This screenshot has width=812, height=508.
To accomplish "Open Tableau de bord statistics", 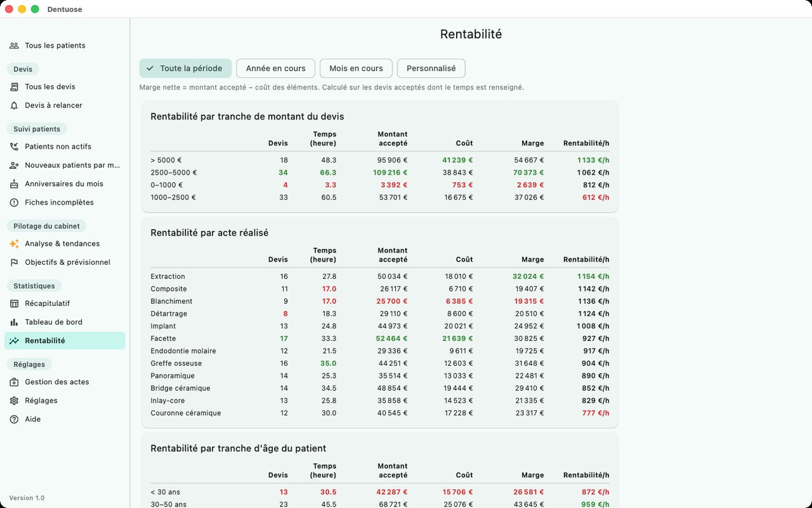I will pos(65,322).
